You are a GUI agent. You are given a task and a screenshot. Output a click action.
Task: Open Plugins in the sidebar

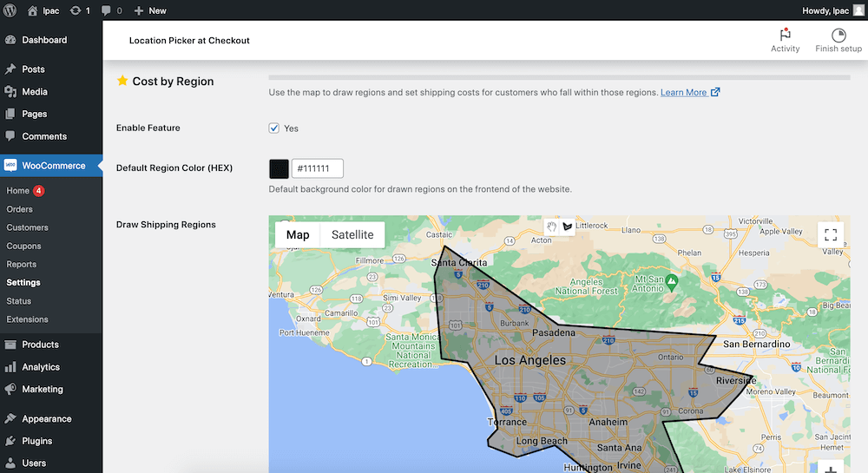36,441
